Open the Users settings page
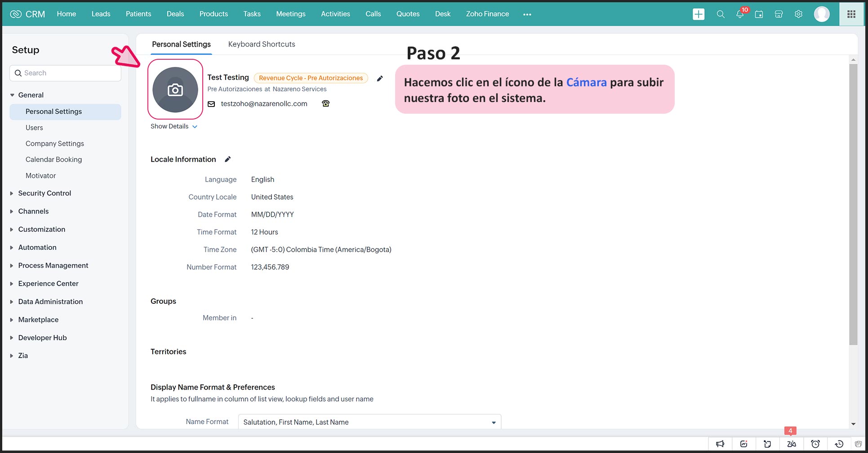Screen dimensions: 868x453 coord(34,128)
